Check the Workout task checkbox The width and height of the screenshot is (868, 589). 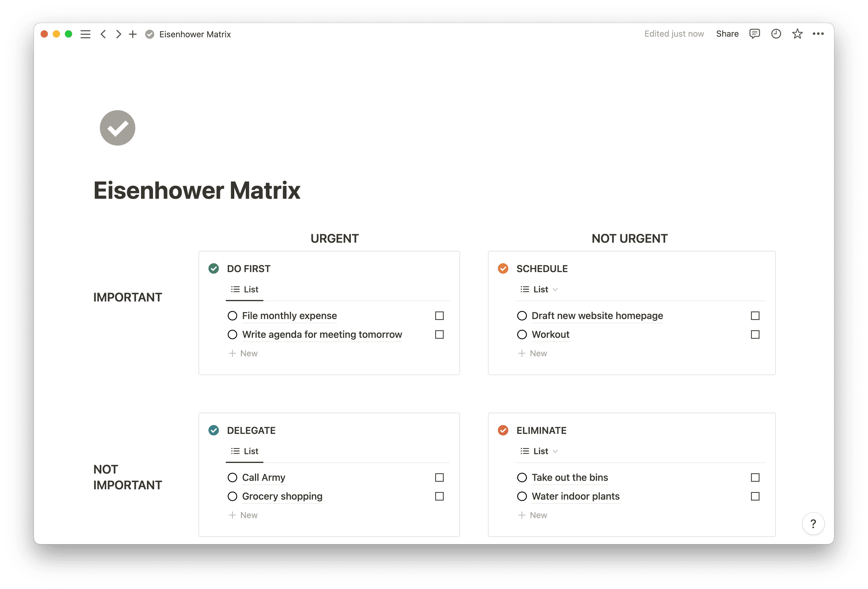755,335
